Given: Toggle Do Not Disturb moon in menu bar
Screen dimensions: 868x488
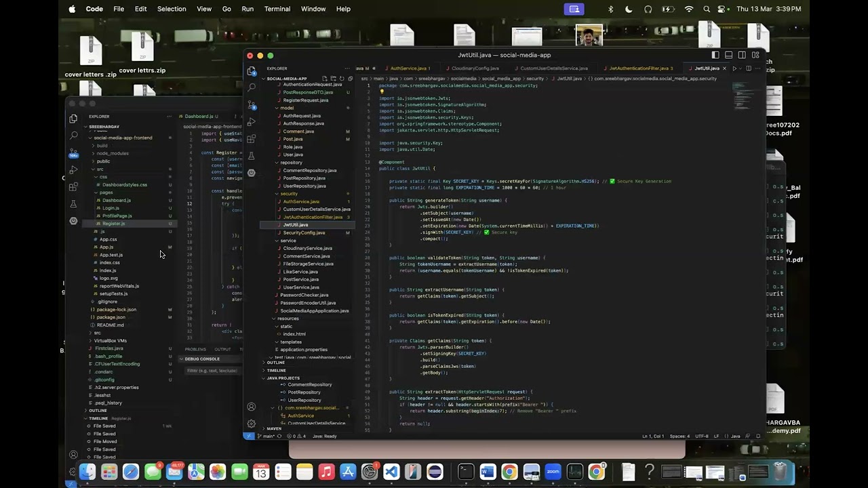Looking at the screenshot, I should pos(629,9).
